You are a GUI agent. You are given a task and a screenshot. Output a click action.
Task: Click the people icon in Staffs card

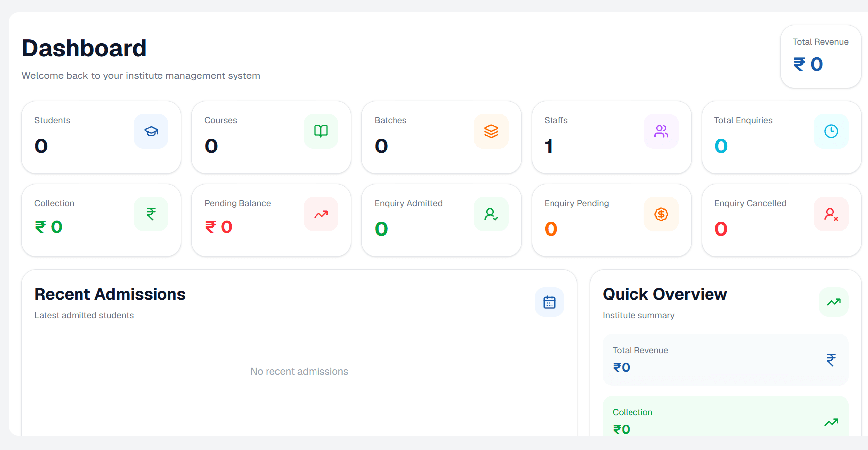pyautogui.click(x=661, y=131)
